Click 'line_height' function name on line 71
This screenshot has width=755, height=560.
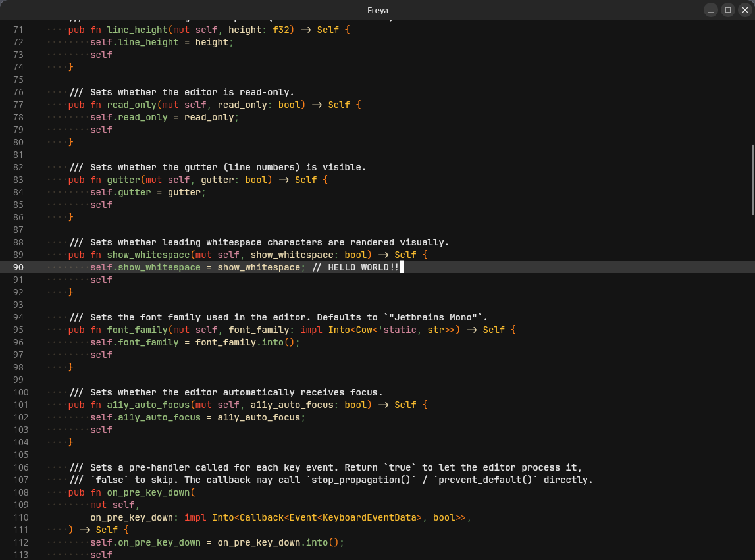(137, 30)
